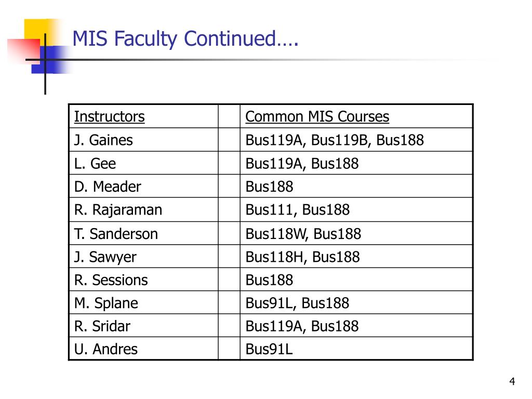
Task: Select the Bus111, Bus188 courses cell
Action: pos(356,210)
